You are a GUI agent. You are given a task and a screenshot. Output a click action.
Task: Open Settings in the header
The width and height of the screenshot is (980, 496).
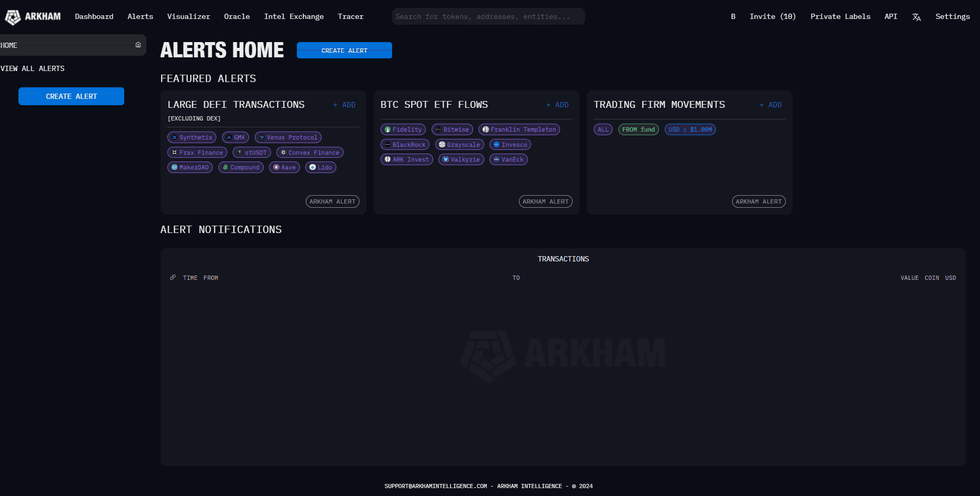953,17
